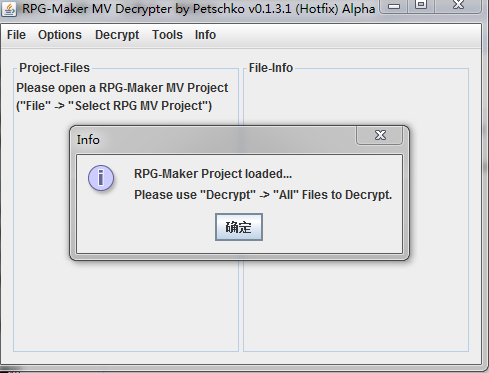Viewport: 489px width, 373px height.
Task: Close the Info dialog with its X
Action: pos(380,135)
